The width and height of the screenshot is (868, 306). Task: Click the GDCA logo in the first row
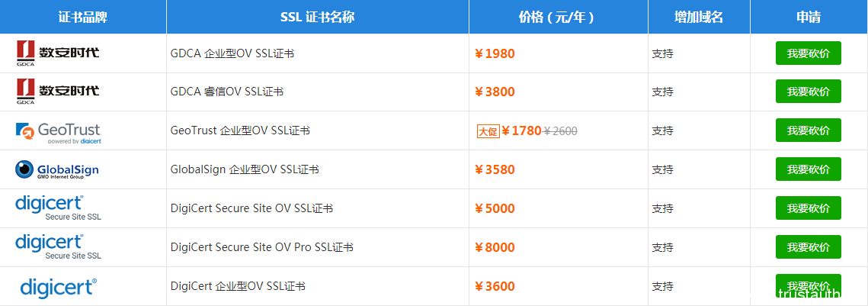(58, 53)
